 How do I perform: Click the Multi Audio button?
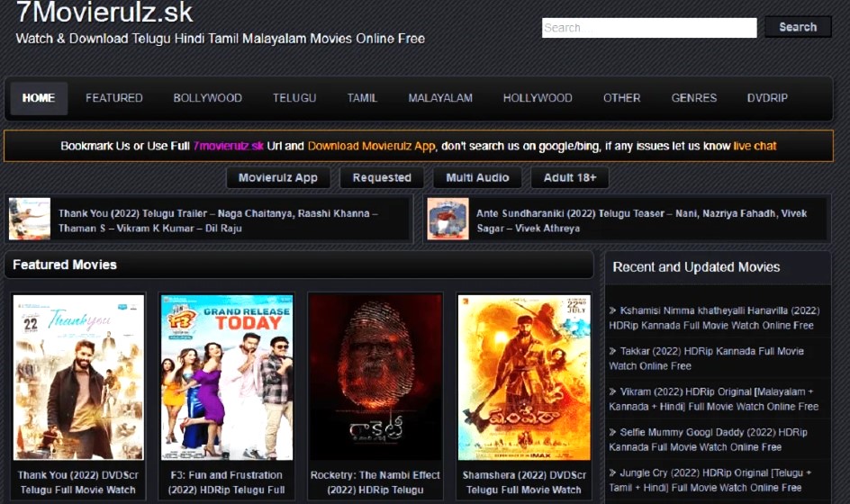pos(477,178)
